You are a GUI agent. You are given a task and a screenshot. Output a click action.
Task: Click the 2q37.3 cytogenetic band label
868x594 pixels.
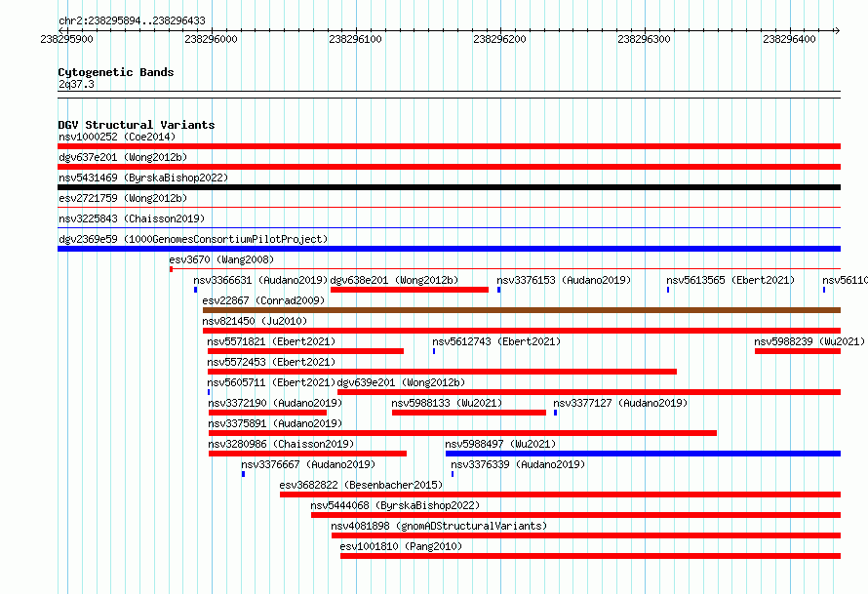(x=76, y=84)
